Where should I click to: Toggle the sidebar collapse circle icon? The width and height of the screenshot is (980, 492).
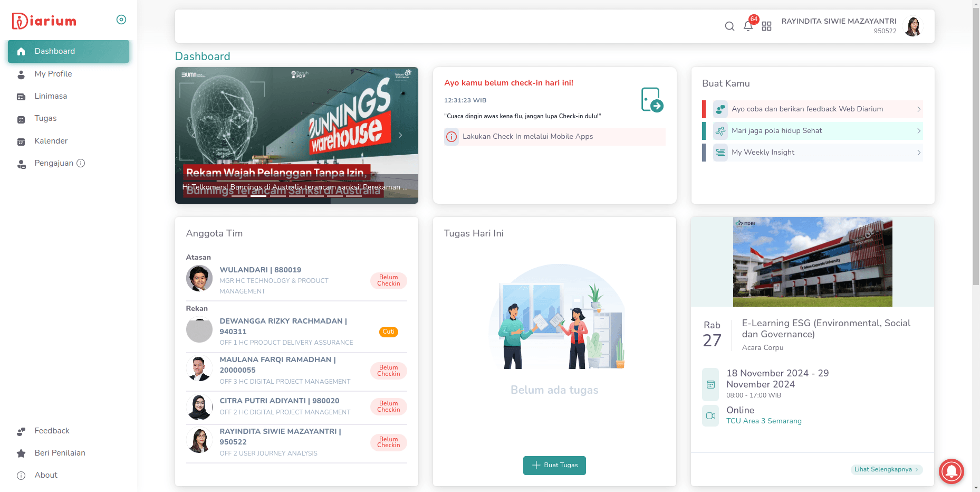click(121, 20)
